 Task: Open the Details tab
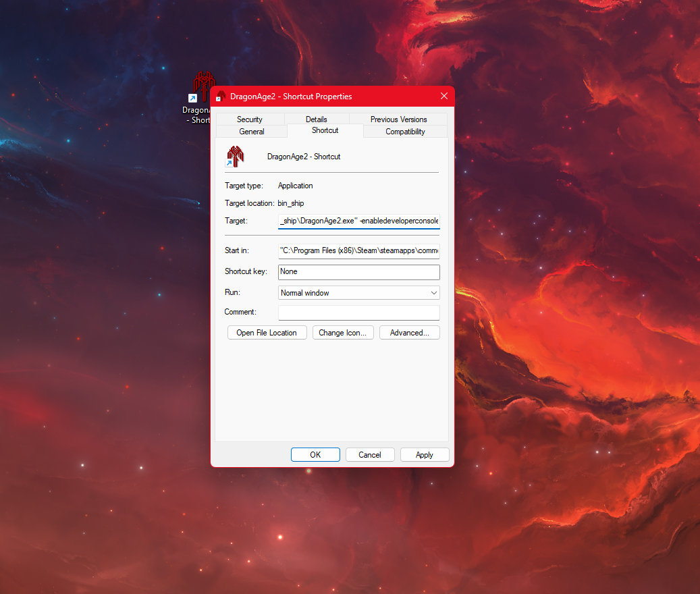tap(317, 119)
